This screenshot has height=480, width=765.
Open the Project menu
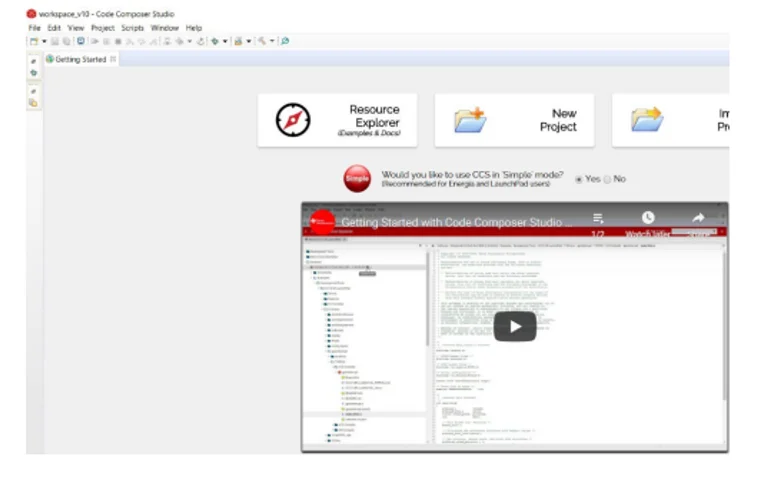tap(102, 28)
